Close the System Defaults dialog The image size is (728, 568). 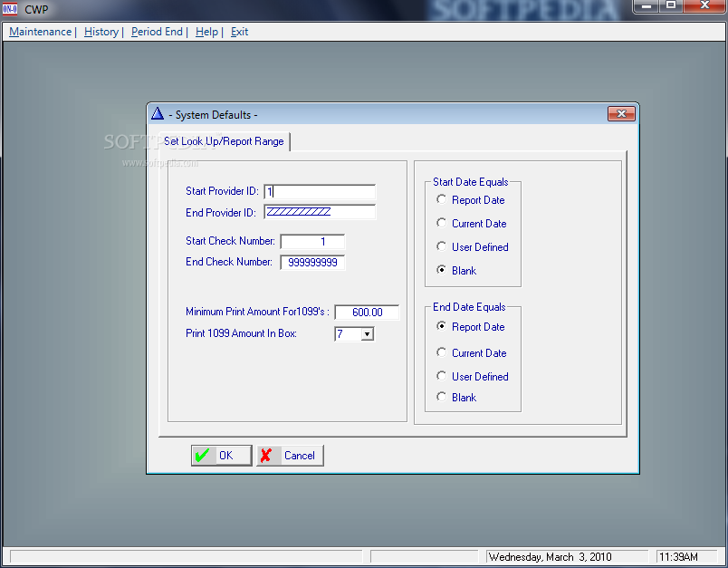[x=621, y=114]
